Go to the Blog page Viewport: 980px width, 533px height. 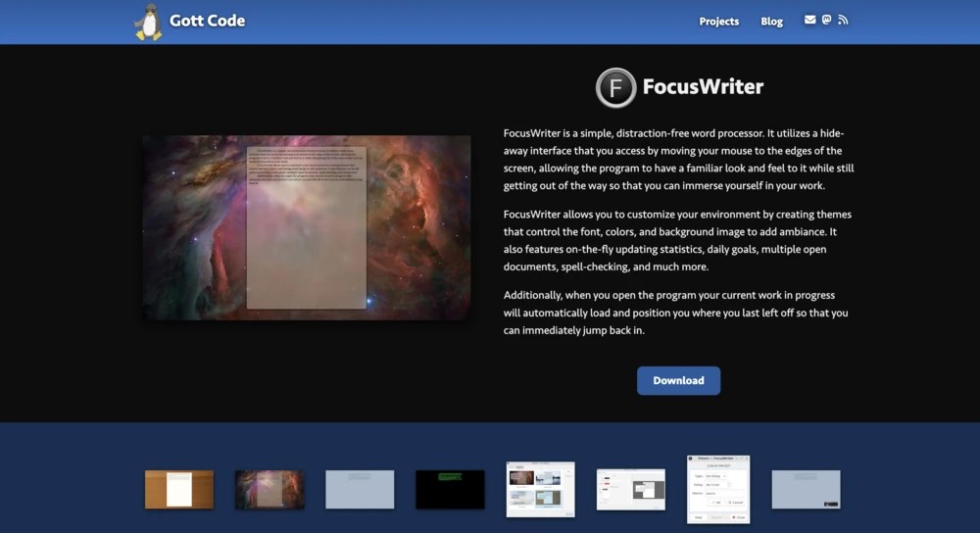[x=771, y=22]
